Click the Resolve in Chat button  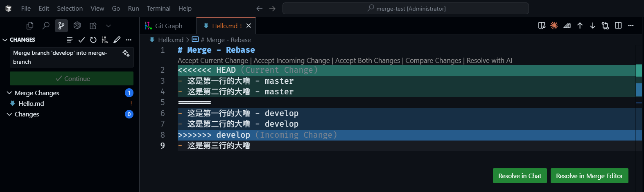(520, 176)
